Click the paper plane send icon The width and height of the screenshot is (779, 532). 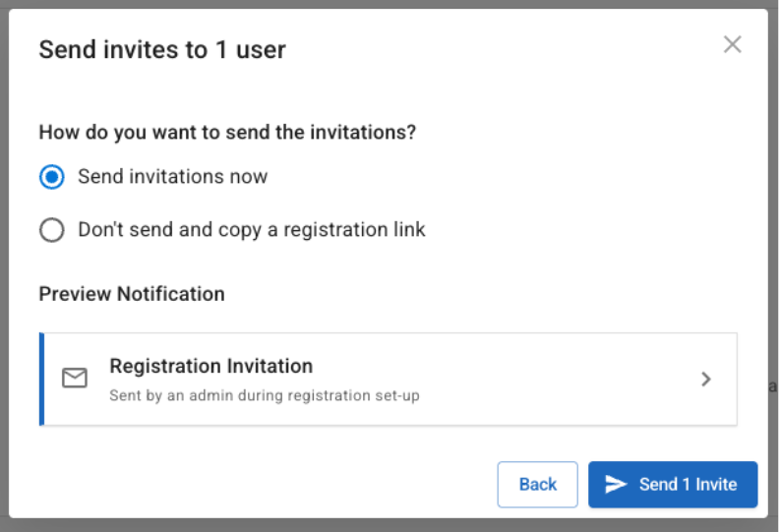(x=616, y=484)
